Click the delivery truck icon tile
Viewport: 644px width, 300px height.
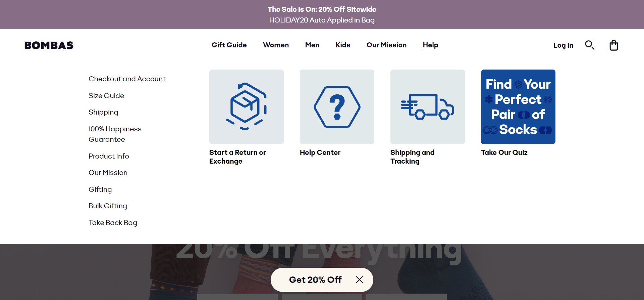coord(427,107)
